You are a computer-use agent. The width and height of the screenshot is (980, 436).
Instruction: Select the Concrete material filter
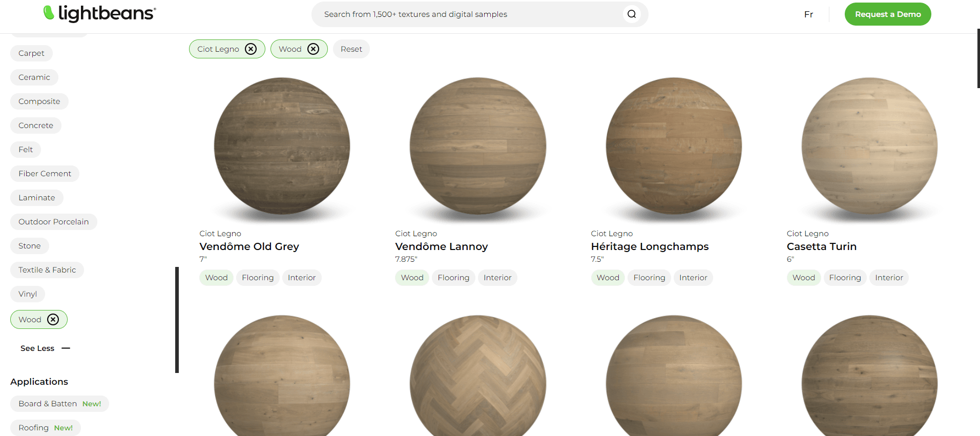point(36,126)
